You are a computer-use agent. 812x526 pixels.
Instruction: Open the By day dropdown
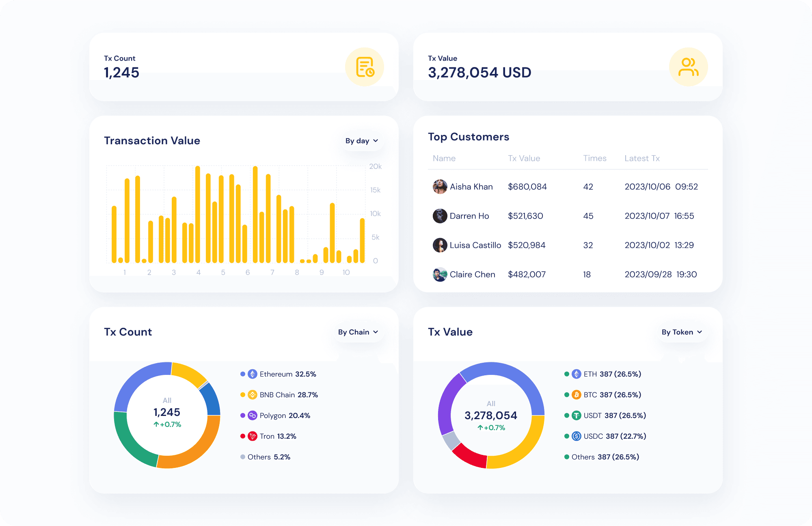point(362,141)
